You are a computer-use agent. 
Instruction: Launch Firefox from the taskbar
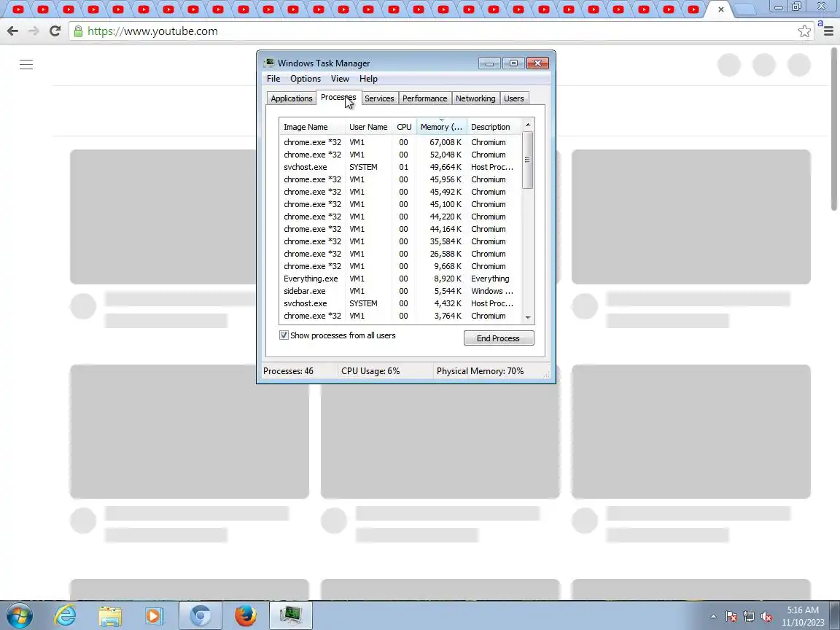[245, 616]
